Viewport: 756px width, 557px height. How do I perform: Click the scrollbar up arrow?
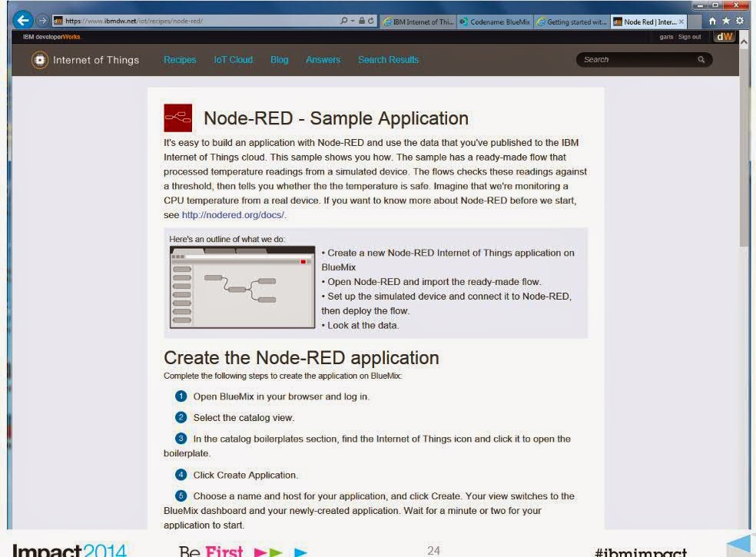pos(744,42)
